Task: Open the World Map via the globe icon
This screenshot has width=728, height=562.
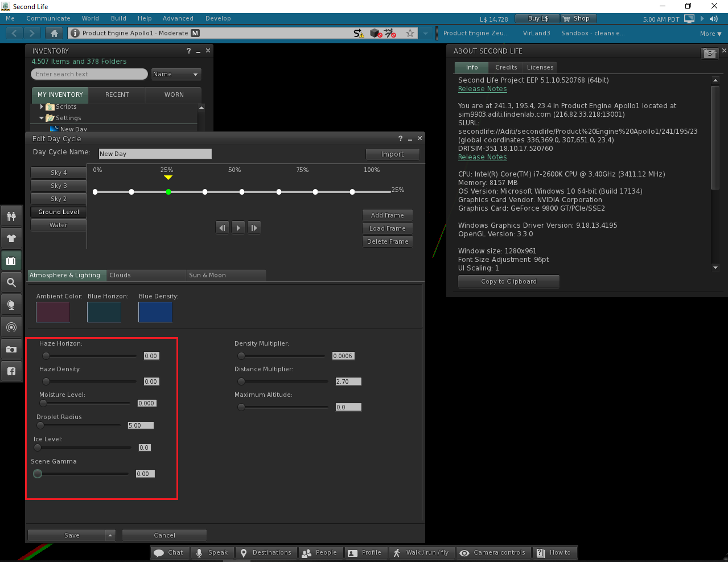Action: click(11, 305)
